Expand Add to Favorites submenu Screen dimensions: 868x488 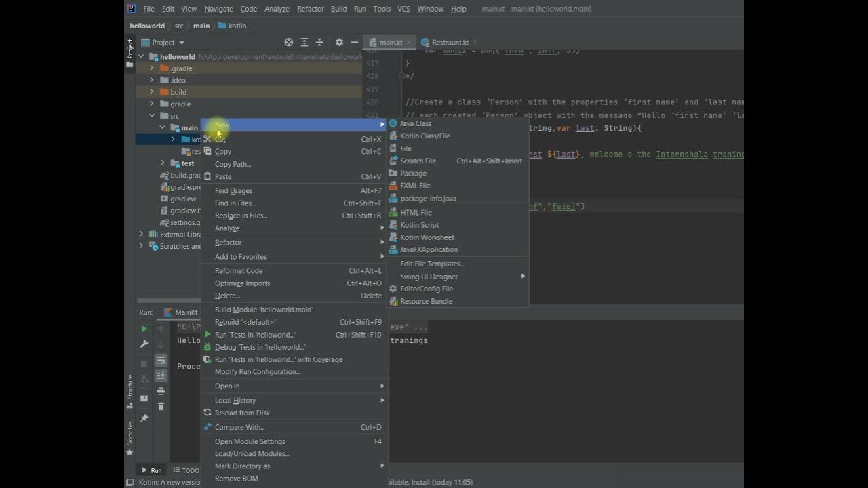(x=294, y=257)
